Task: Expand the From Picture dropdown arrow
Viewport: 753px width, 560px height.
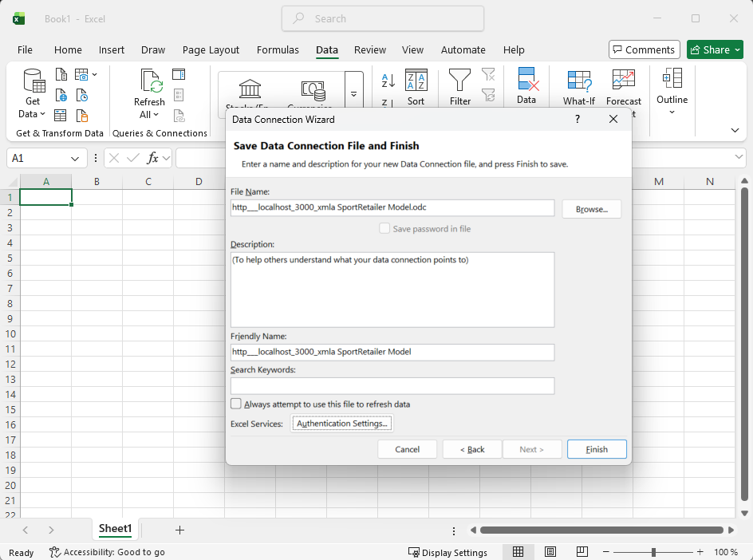Action: 95,74
